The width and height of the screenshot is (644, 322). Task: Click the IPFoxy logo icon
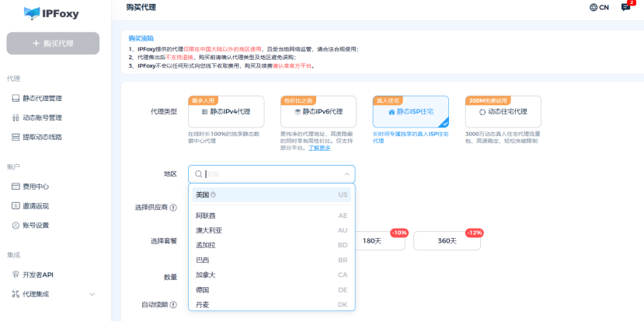pos(33,12)
